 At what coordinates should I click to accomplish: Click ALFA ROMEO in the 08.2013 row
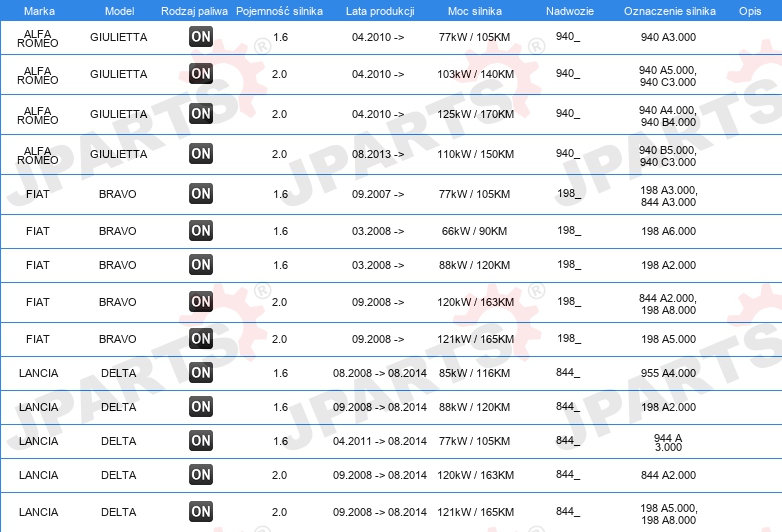(38, 155)
